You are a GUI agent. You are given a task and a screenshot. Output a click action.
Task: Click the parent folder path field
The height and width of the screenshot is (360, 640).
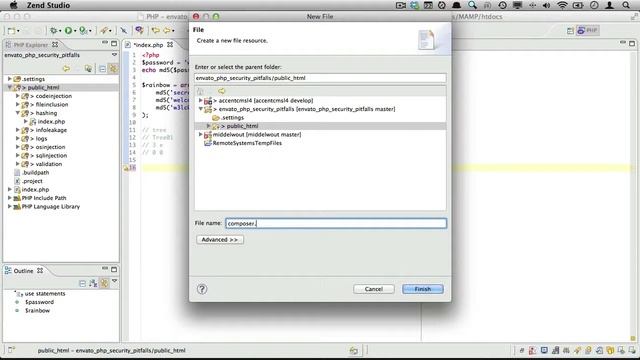(x=320, y=78)
